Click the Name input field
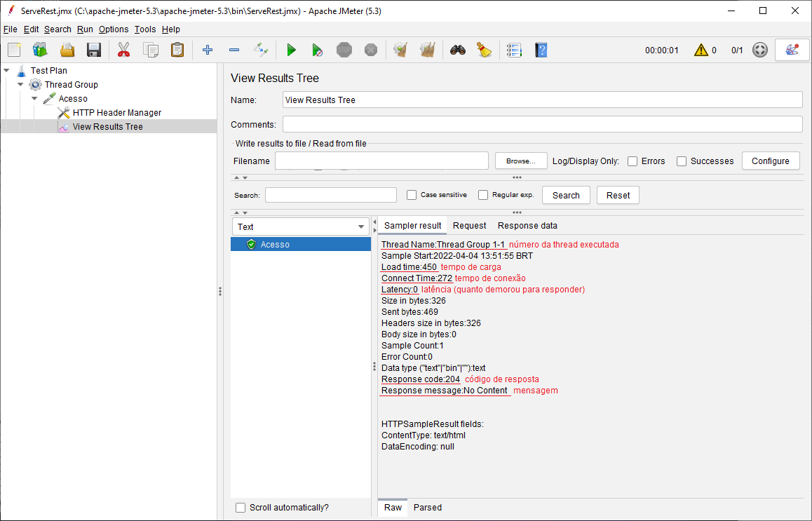Screen dimensions: 812x521 pyautogui.click(x=542, y=100)
